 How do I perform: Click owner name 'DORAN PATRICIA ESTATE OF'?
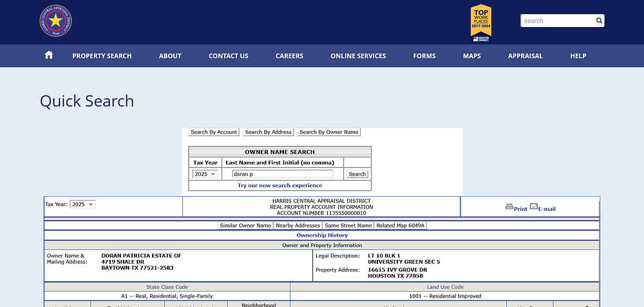[x=141, y=255]
